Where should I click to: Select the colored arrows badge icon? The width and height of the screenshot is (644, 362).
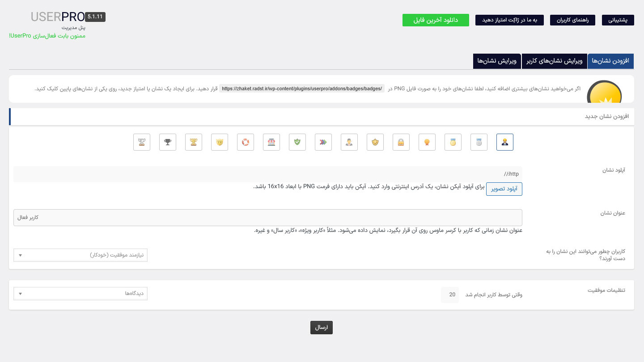[x=323, y=142]
